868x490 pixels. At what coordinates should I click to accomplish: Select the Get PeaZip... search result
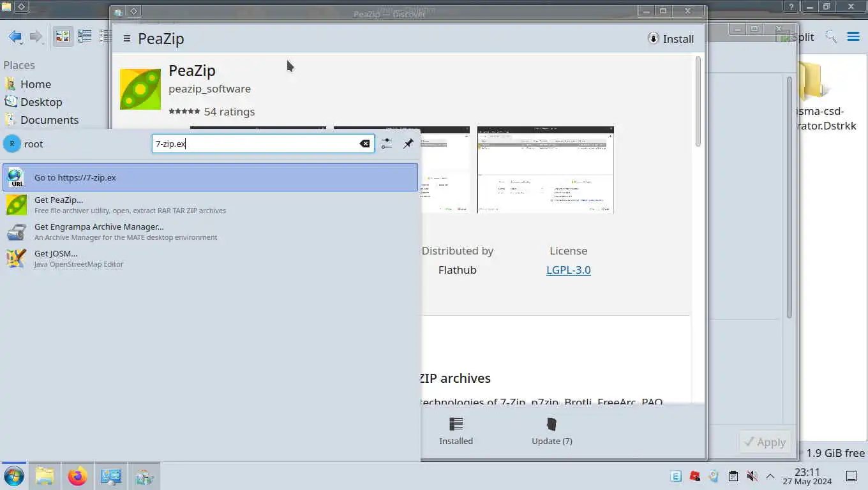(210, 204)
